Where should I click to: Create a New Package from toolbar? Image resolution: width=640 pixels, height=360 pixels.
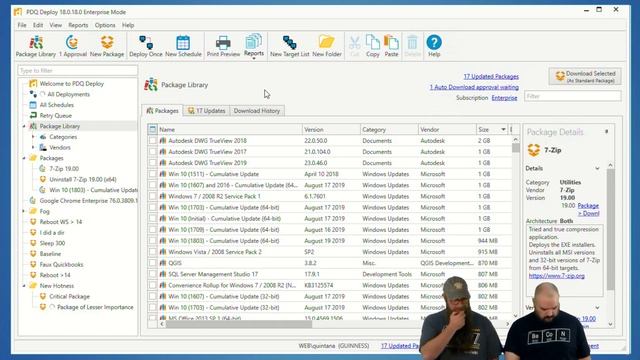pyautogui.click(x=107, y=46)
